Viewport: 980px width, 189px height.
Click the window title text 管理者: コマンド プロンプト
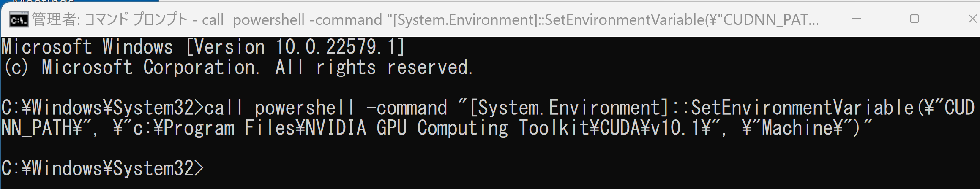point(110,19)
